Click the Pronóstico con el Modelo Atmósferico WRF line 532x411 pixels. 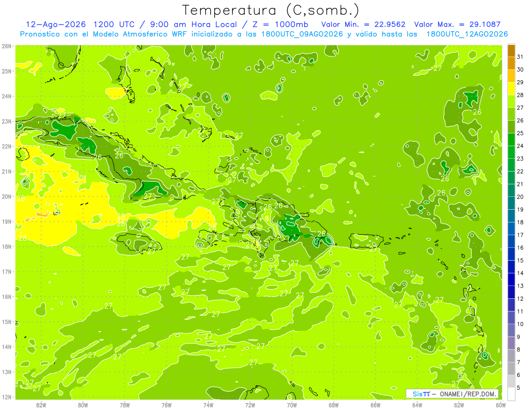pyautogui.click(x=264, y=34)
